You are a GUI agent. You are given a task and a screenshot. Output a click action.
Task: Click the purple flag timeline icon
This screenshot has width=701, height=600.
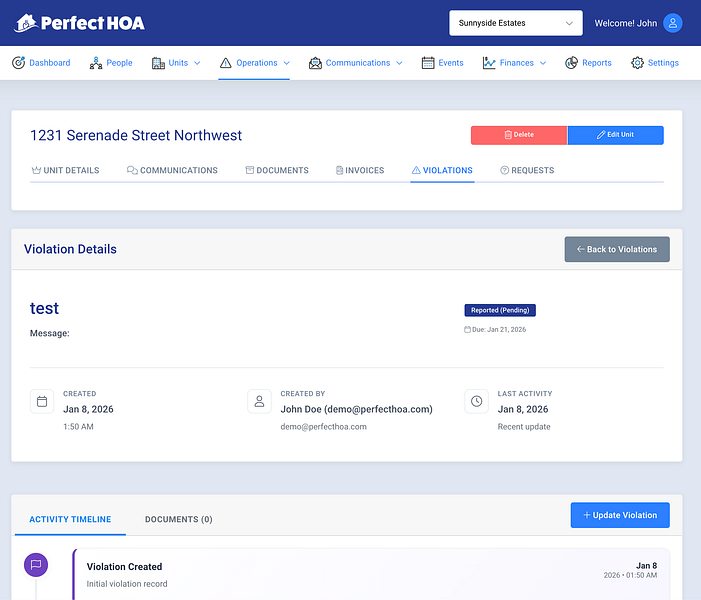pos(36,565)
